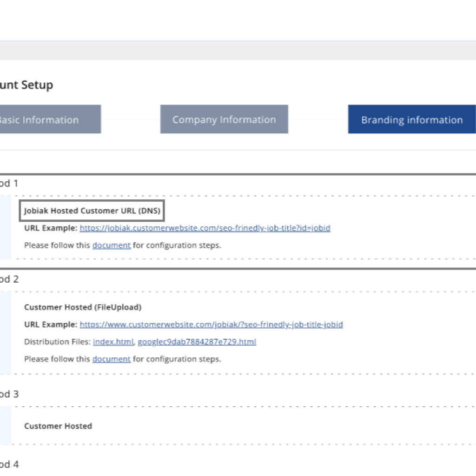Switch to the Basic Information step
Viewport: 476px width, 476px height.
(x=50, y=119)
